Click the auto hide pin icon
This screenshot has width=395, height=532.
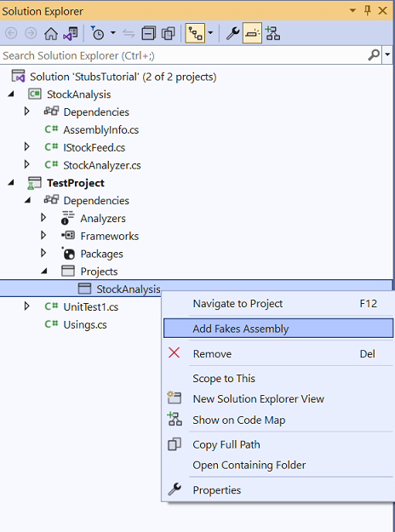(x=368, y=11)
